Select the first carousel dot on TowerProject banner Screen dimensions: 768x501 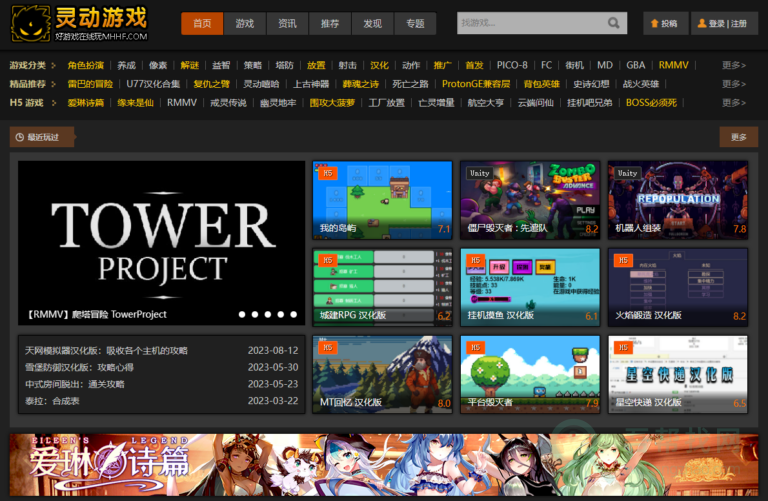point(241,314)
